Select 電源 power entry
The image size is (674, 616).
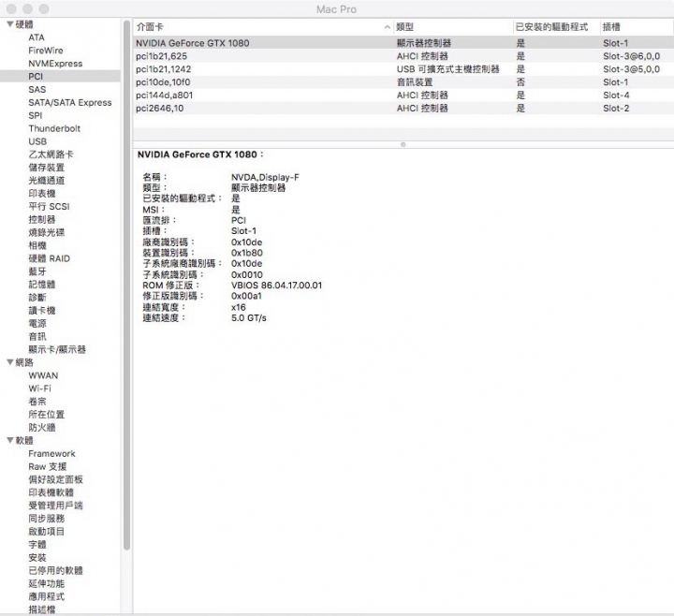pos(37,323)
